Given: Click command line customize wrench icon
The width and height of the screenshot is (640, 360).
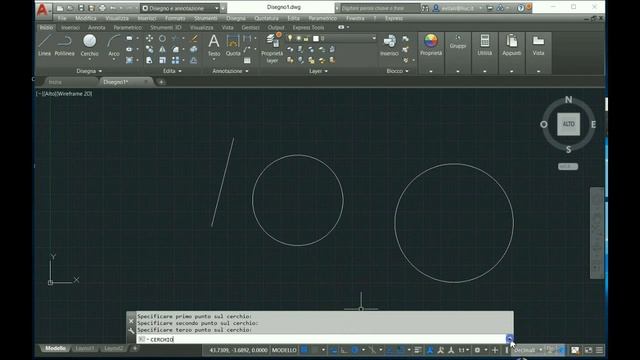Looking at the screenshot, I should pos(131,331).
